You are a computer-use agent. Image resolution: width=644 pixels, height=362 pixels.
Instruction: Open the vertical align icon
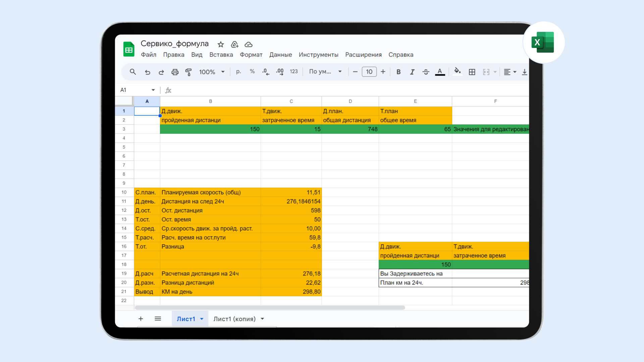click(x=525, y=72)
